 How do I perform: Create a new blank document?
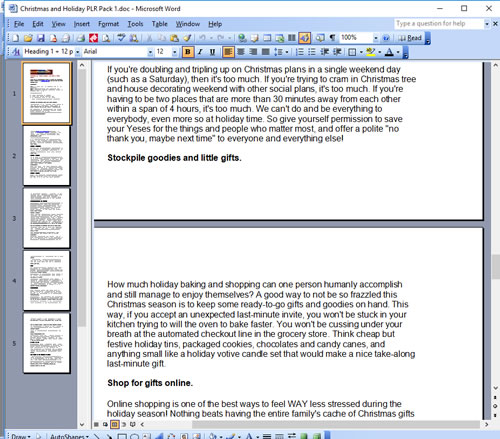pos(16,38)
